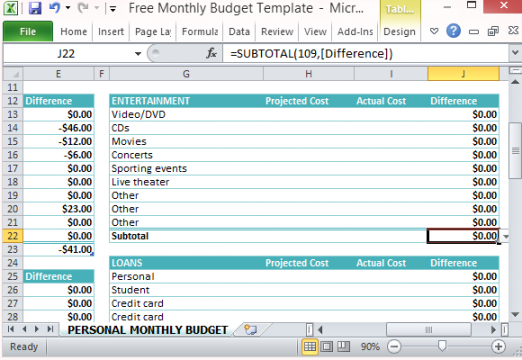
Task: Switch to the Insert ribbon tab
Action: [x=111, y=32]
